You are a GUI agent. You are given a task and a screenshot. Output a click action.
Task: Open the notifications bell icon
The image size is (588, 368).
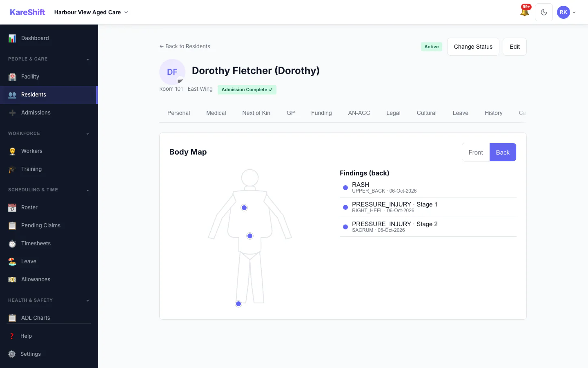(525, 12)
